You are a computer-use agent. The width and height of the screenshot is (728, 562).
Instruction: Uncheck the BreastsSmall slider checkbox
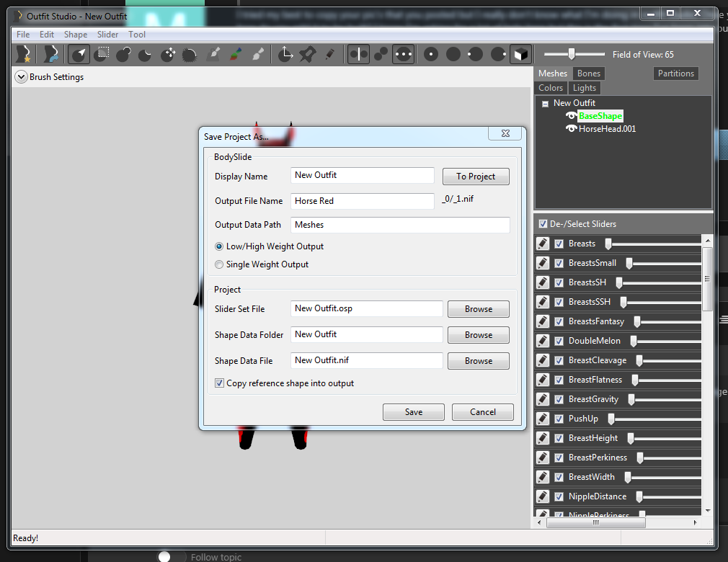tap(559, 263)
